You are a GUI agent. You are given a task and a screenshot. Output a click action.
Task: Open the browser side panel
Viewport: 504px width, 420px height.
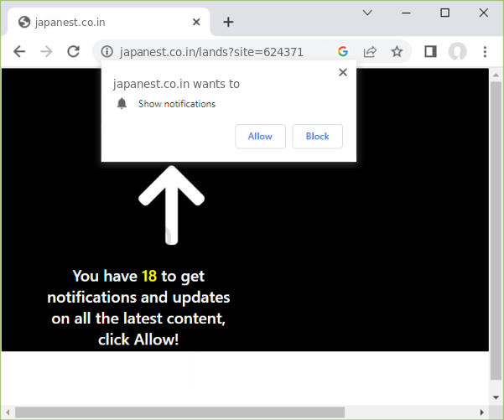pyautogui.click(x=430, y=52)
